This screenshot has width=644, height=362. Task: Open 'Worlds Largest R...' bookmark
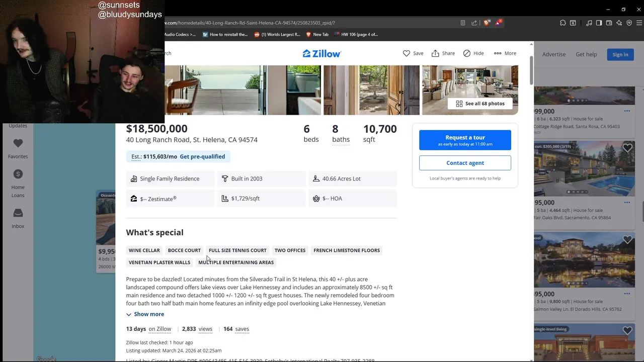[x=277, y=35]
